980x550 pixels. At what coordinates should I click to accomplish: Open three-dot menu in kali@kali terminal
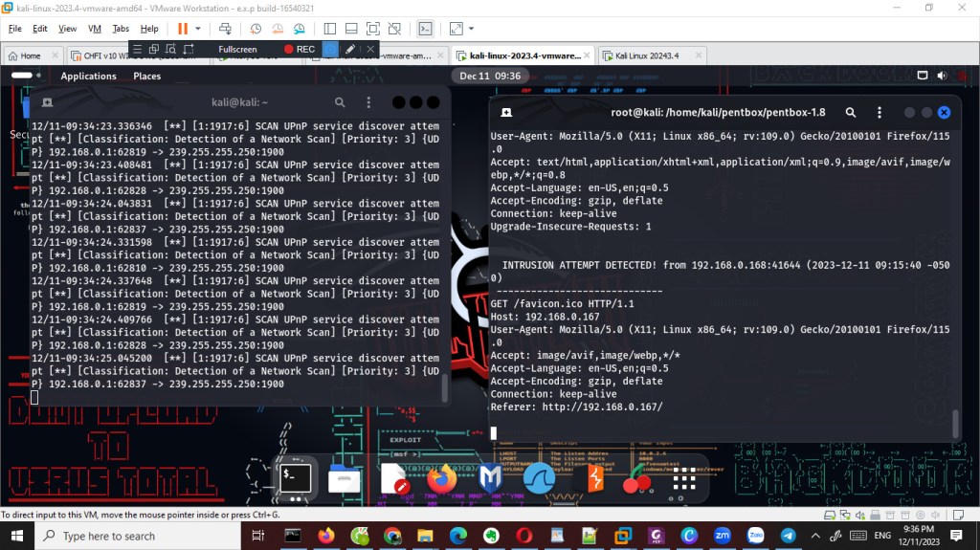pyautogui.click(x=368, y=102)
